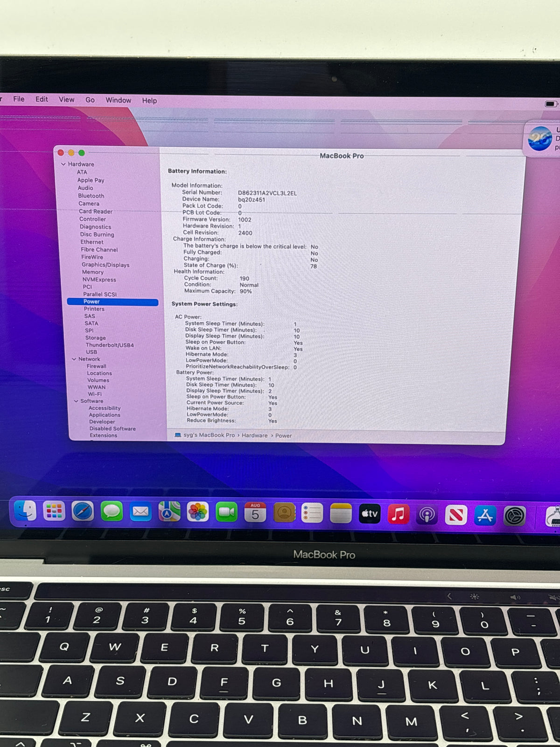
Task: Select ATA in the sidebar
Action: click(x=82, y=172)
